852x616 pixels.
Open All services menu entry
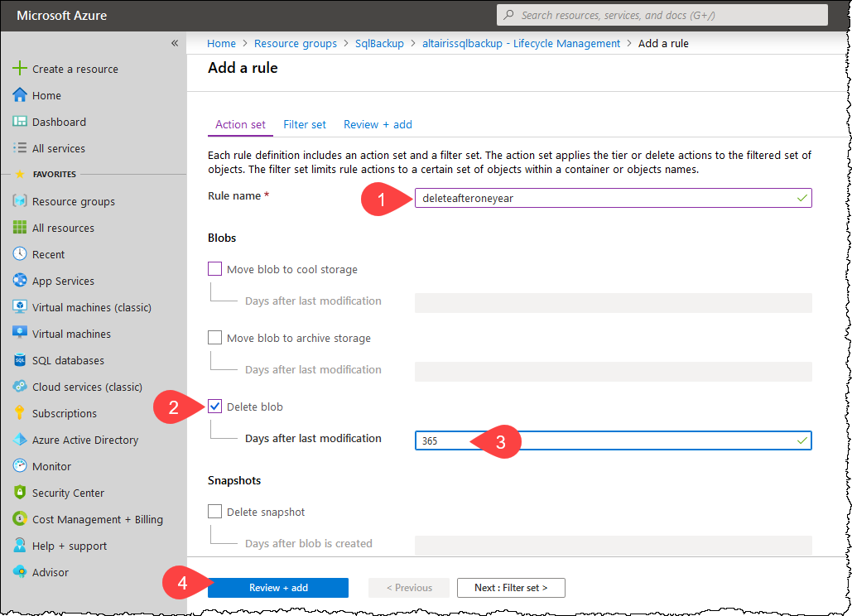(x=59, y=148)
